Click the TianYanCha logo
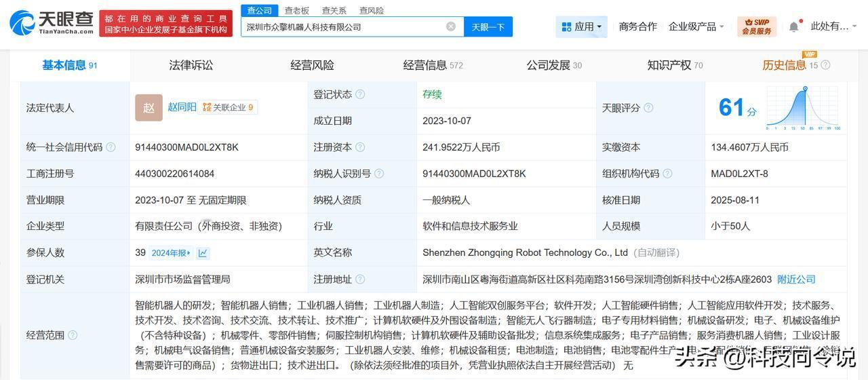Viewport: 868px width, 380px height. (52, 23)
